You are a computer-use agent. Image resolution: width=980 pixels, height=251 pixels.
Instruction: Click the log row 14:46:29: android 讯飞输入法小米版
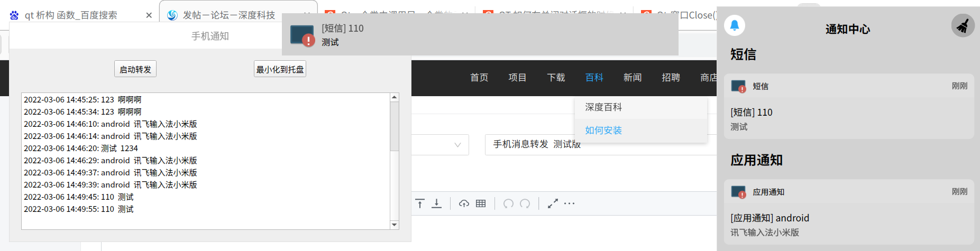(110, 161)
